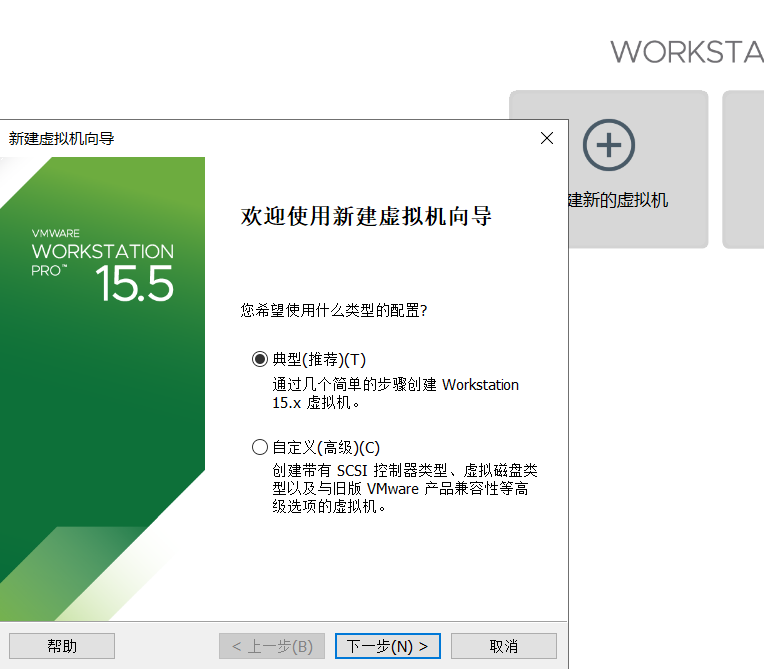764x669 pixels.
Task: Click the small VMWARE brand text in the banner
Action: click(55, 233)
